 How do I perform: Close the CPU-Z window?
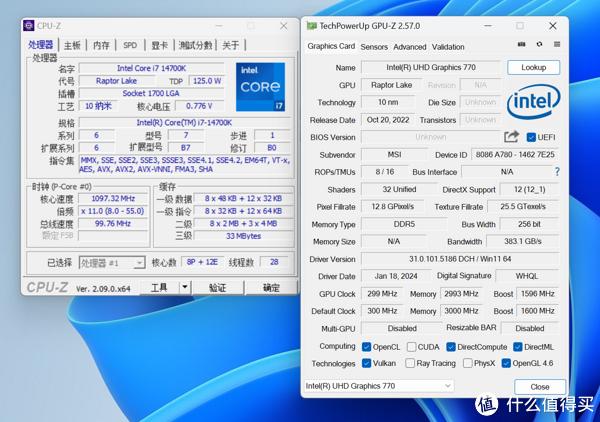pos(284,26)
